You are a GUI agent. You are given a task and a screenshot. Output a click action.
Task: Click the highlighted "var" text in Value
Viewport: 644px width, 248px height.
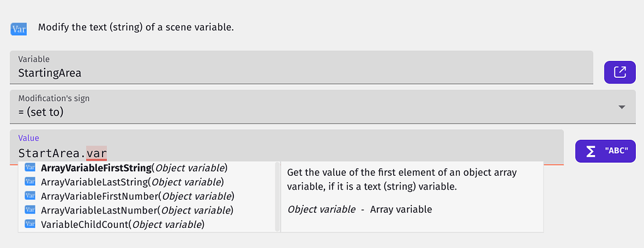(97, 154)
